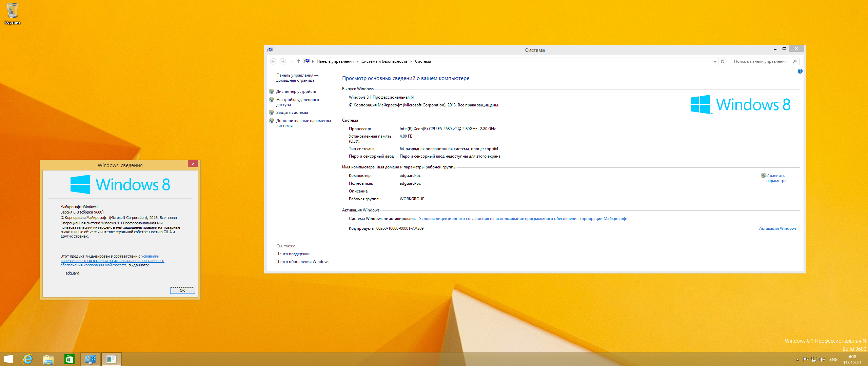Select product code 00260-10000-00001-AA369
The width and height of the screenshot is (868, 366).
coord(400,228)
